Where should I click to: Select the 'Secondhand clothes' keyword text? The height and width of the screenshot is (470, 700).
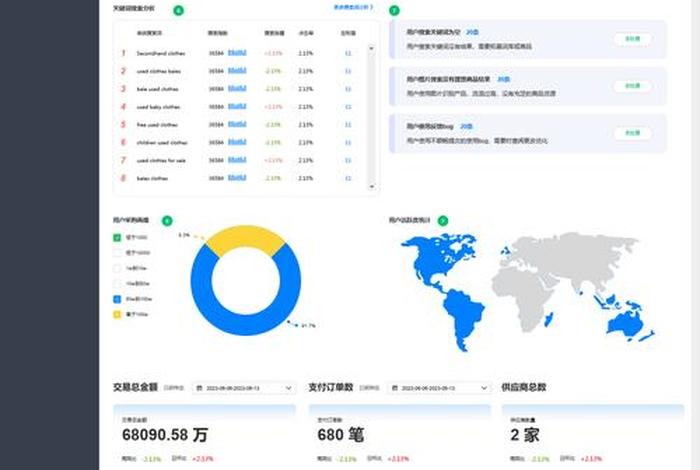161,53
